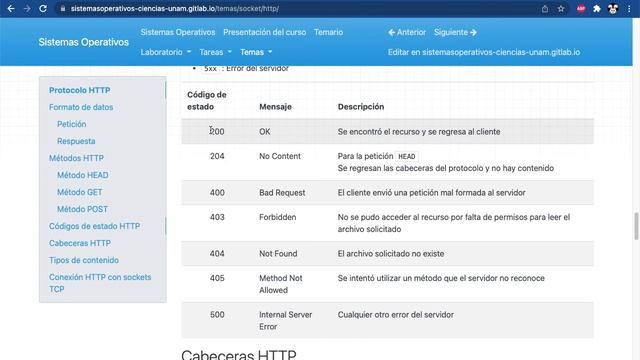Open Editar en sistemasoperativos-ciencias-unam.gitlab.io link
The width and height of the screenshot is (640, 360).
(484, 52)
